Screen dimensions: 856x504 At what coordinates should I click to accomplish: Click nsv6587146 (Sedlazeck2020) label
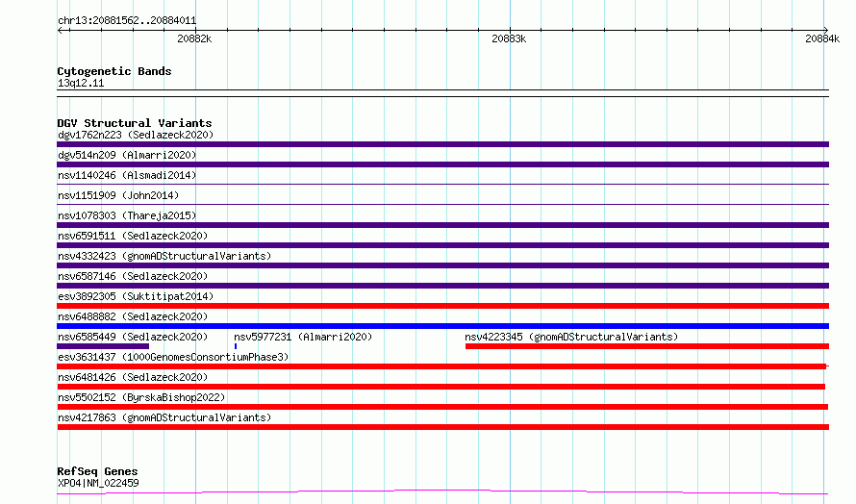click(133, 276)
